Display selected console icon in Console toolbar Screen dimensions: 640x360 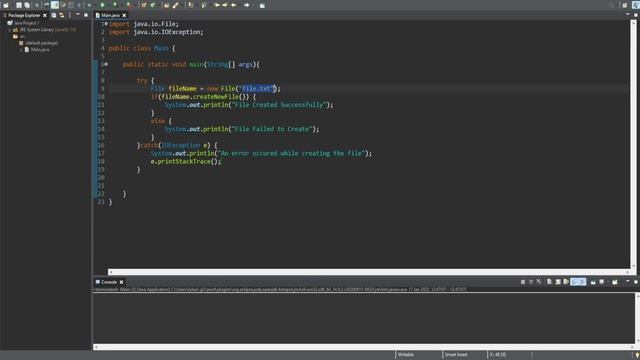click(602, 282)
